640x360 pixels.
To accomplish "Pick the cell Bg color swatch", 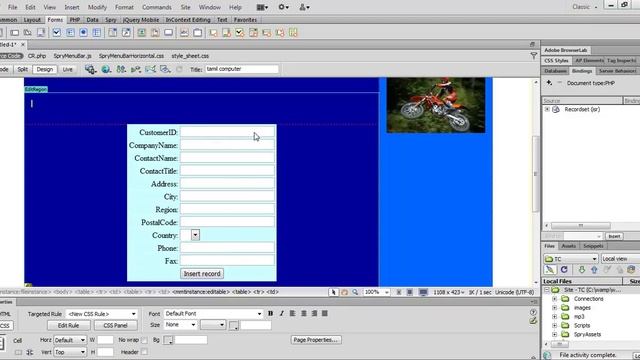I will pos(168,340).
